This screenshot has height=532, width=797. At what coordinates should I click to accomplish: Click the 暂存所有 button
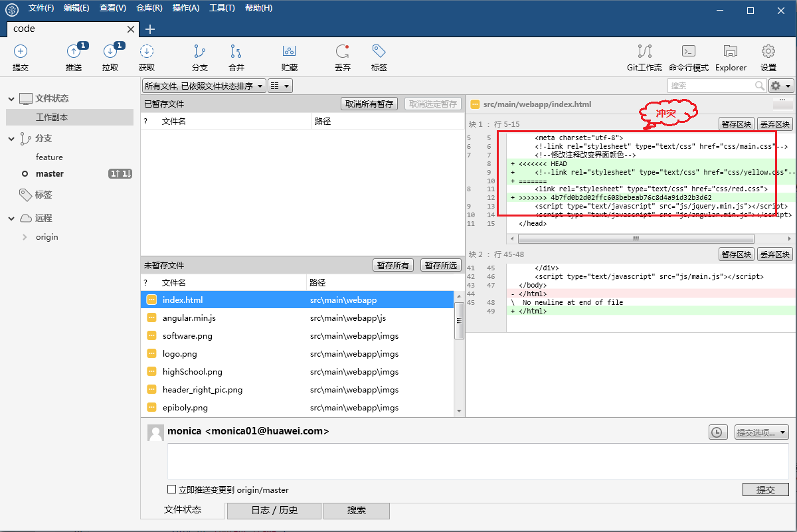click(x=393, y=265)
